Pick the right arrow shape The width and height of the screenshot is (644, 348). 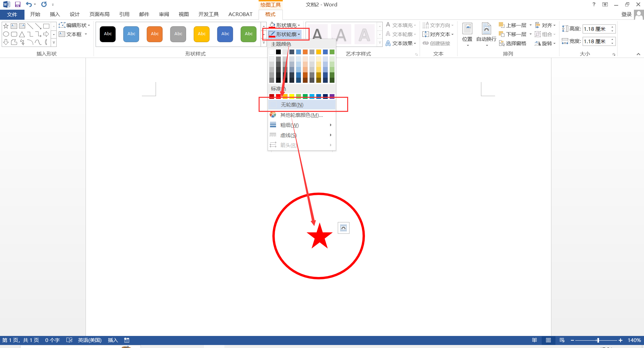click(46, 34)
